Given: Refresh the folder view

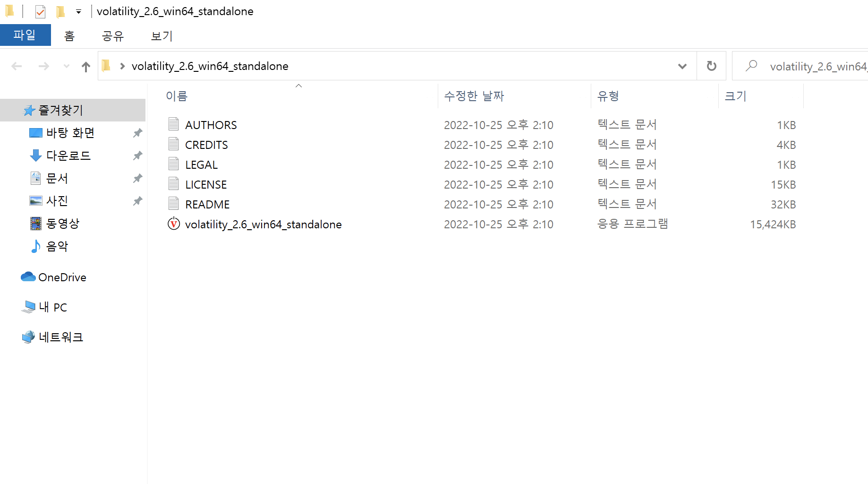Looking at the screenshot, I should click(x=711, y=66).
